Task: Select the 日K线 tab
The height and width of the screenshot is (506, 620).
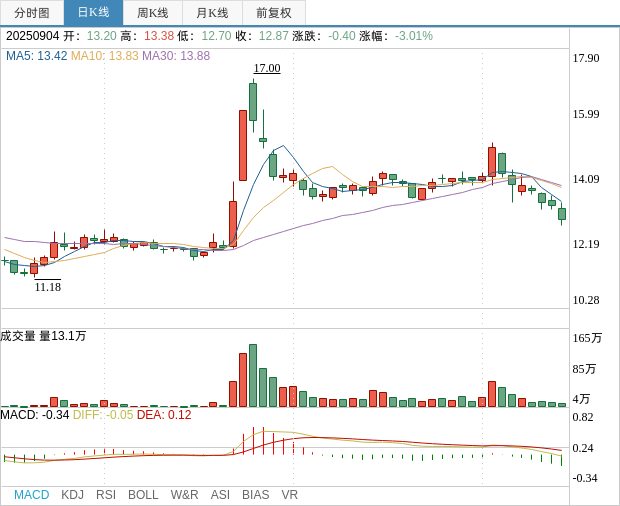Action: coord(93,13)
